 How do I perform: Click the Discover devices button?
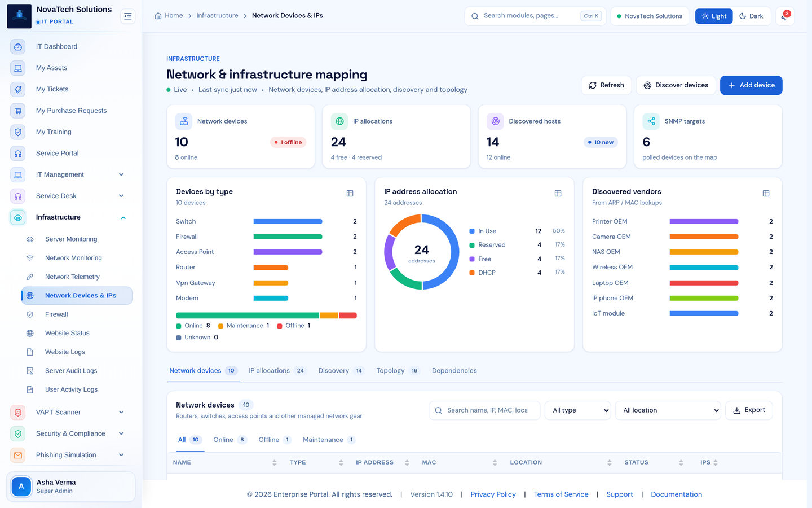(676, 85)
